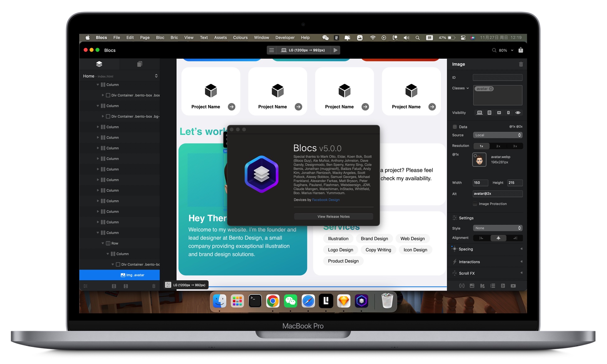Toggle 2x resolution setting for image
This screenshot has width=607, height=364.
[497, 146]
